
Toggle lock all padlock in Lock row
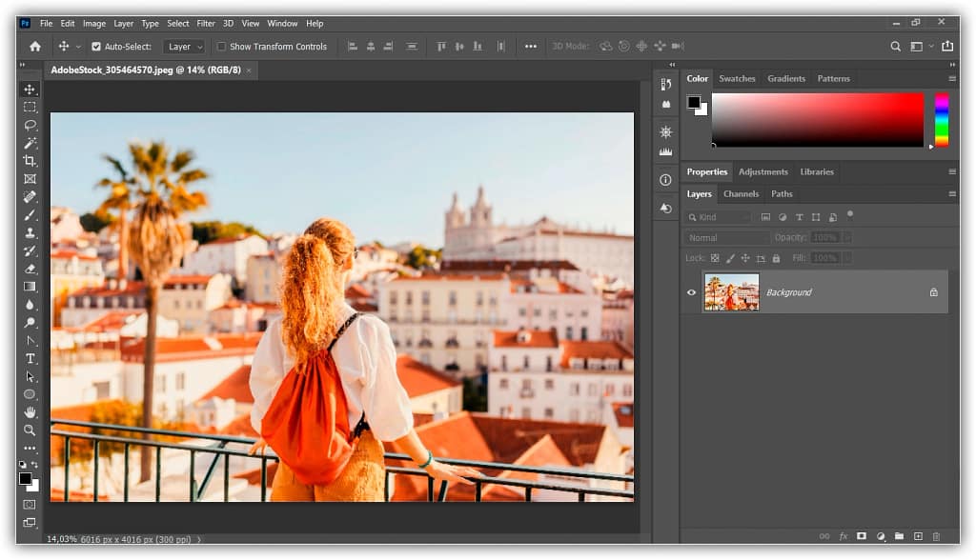[x=776, y=257]
